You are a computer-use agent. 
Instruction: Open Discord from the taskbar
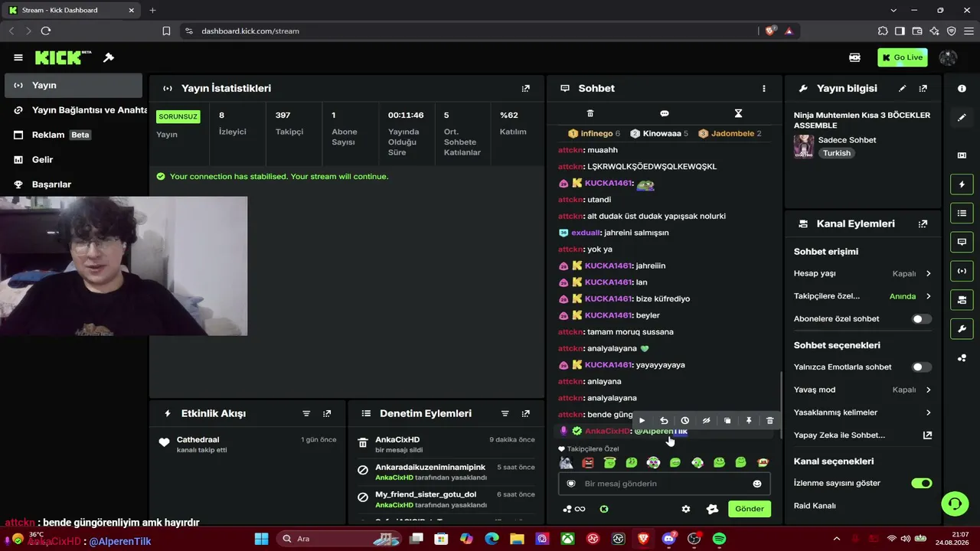coord(669,539)
